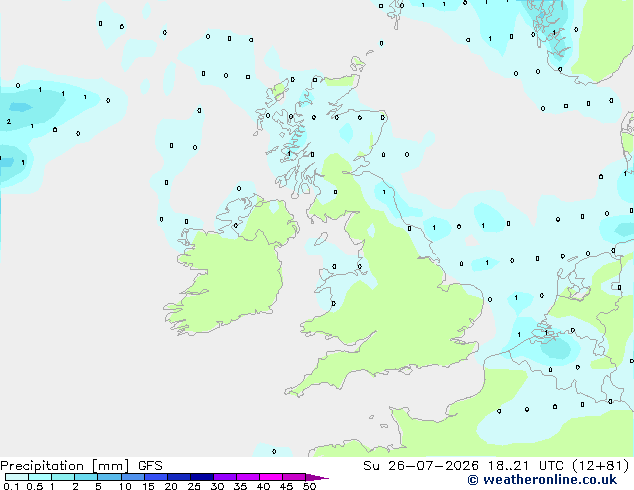Click the "Precipitation" title word

click(42, 466)
